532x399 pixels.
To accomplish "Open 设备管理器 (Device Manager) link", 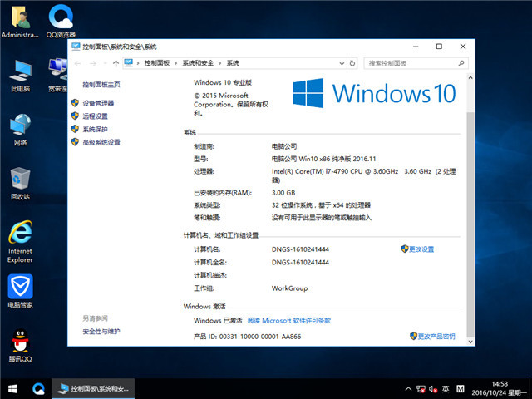I will click(x=98, y=103).
